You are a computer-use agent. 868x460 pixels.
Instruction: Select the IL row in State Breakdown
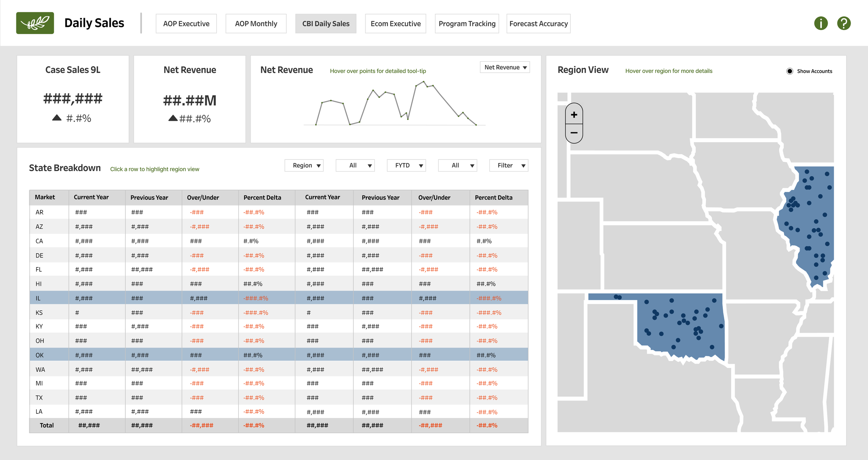pos(279,298)
